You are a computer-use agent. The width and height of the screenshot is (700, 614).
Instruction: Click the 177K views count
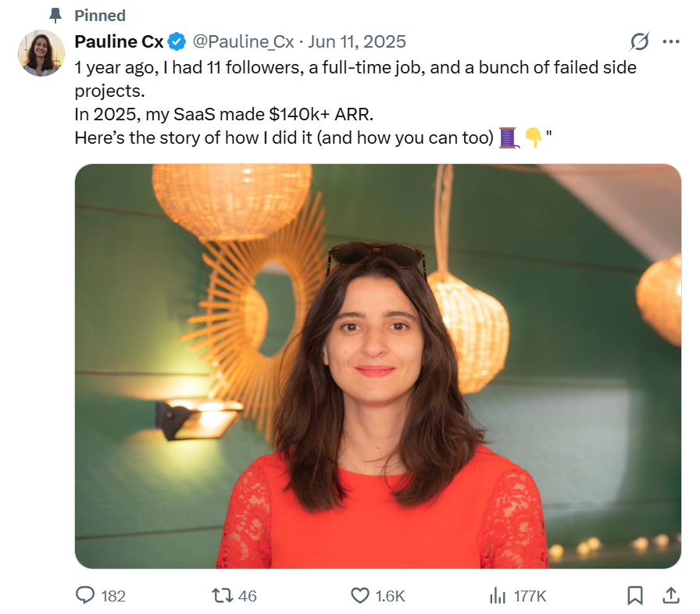click(531, 595)
